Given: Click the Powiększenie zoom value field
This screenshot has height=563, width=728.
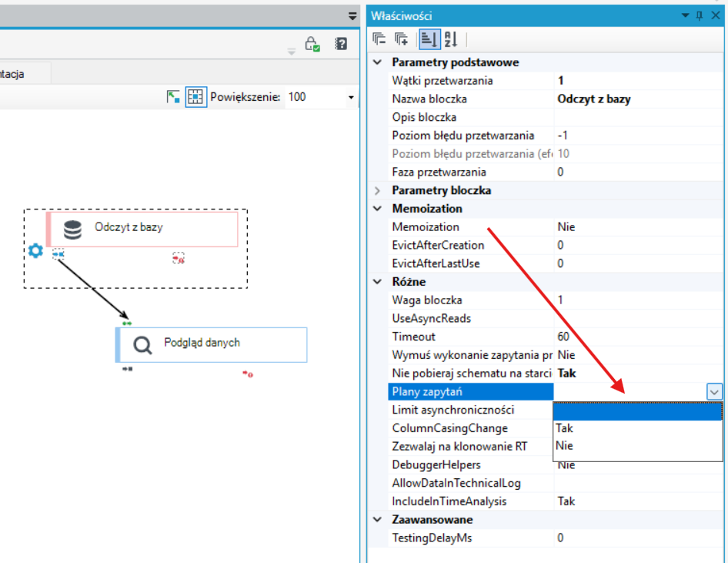Looking at the screenshot, I should [316, 97].
